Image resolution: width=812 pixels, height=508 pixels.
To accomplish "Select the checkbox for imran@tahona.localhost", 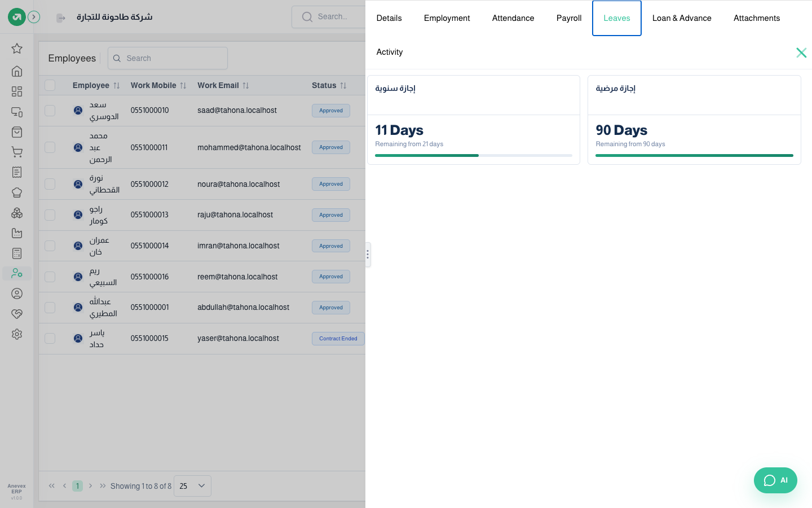I will [x=50, y=246].
